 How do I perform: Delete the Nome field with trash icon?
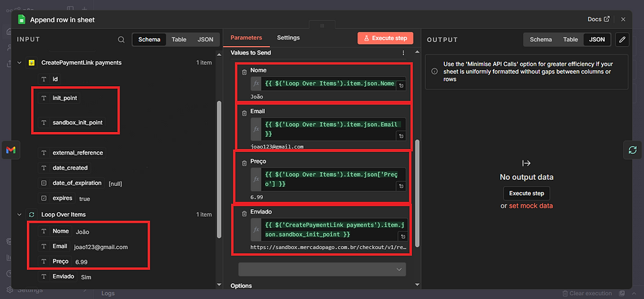tap(244, 72)
